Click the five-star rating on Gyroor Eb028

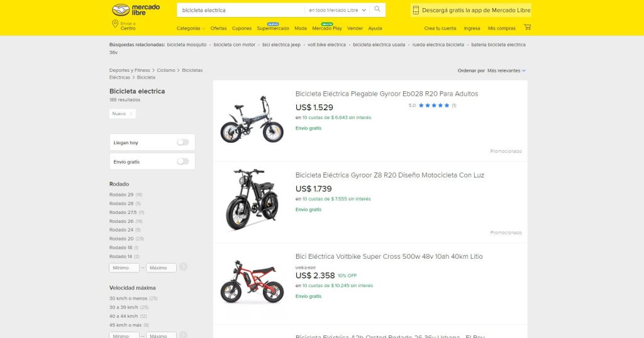pyautogui.click(x=434, y=105)
